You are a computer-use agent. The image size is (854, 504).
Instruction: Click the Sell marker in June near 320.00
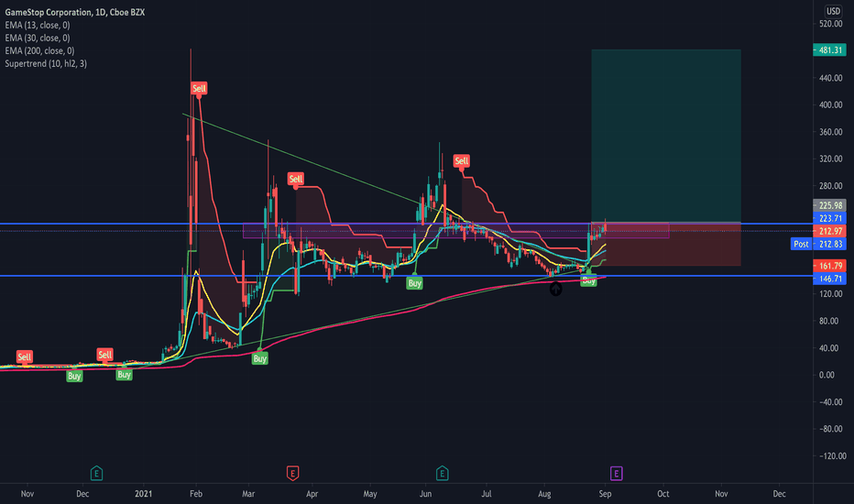click(x=461, y=160)
